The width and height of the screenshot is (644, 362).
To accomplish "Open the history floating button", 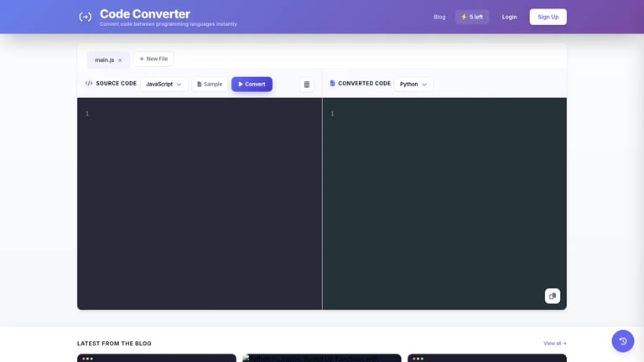I will (x=623, y=341).
